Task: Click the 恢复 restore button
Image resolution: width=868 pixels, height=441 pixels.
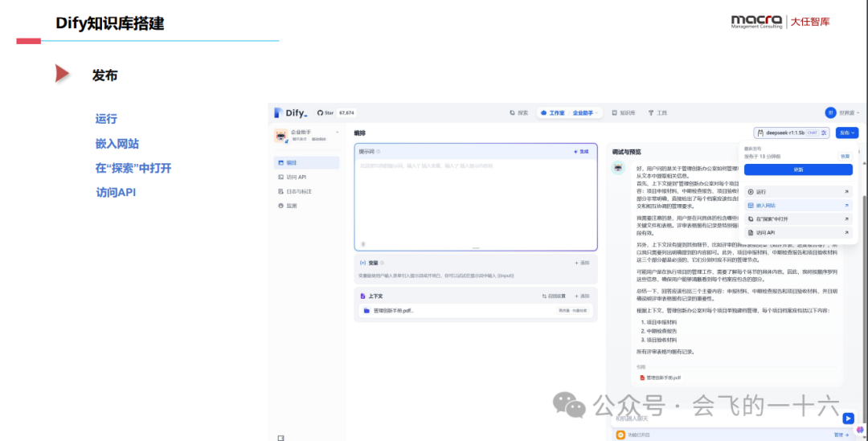Action: (x=845, y=156)
